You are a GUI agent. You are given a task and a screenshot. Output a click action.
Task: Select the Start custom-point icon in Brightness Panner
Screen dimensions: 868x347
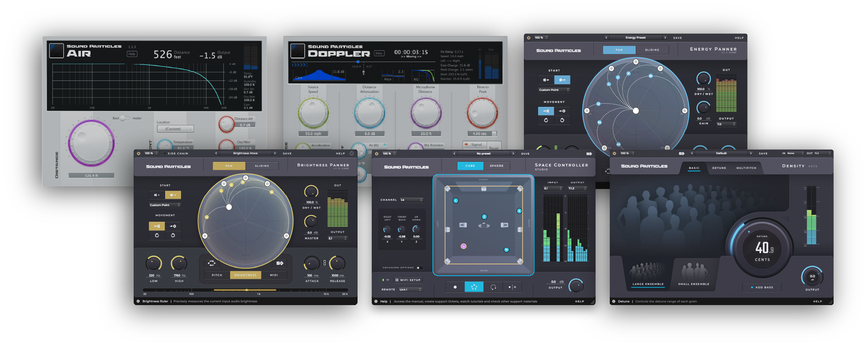pyautogui.click(x=173, y=195)
